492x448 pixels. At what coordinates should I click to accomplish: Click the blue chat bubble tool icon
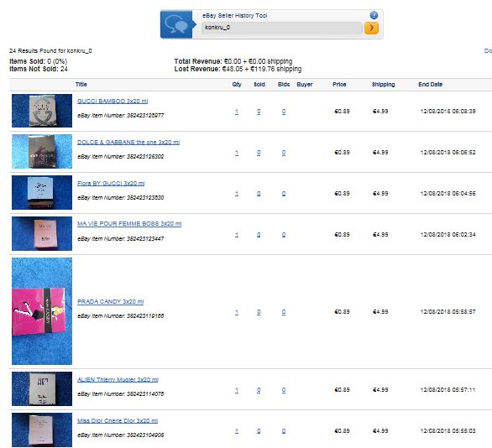pos(176,24)
